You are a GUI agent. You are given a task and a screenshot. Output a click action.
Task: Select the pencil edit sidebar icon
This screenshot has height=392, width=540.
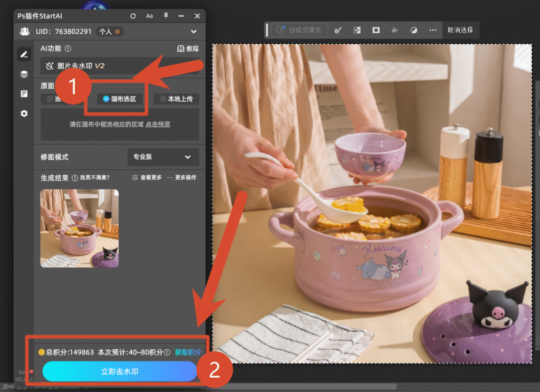(x=24, y=54)
